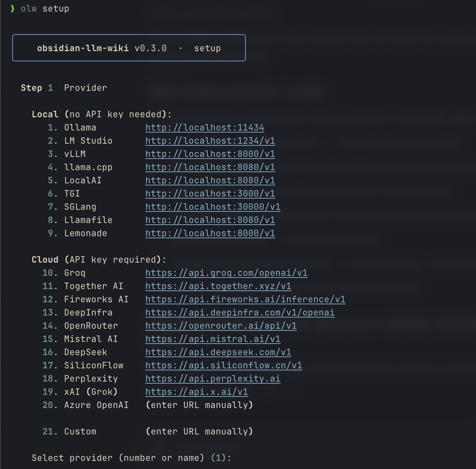This screenshot has width=476, height=469.
Task: Open the xAI Grok API URL
Action: coord(196,392)
